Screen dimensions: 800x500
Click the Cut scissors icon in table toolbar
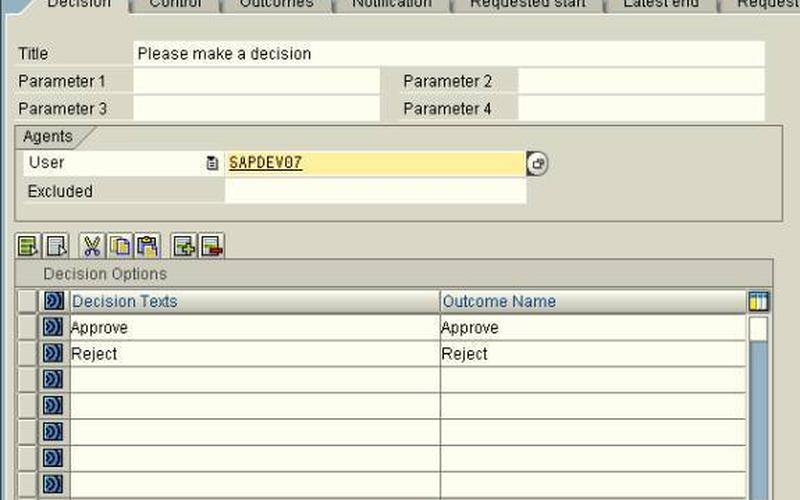[x=92, y=245]
